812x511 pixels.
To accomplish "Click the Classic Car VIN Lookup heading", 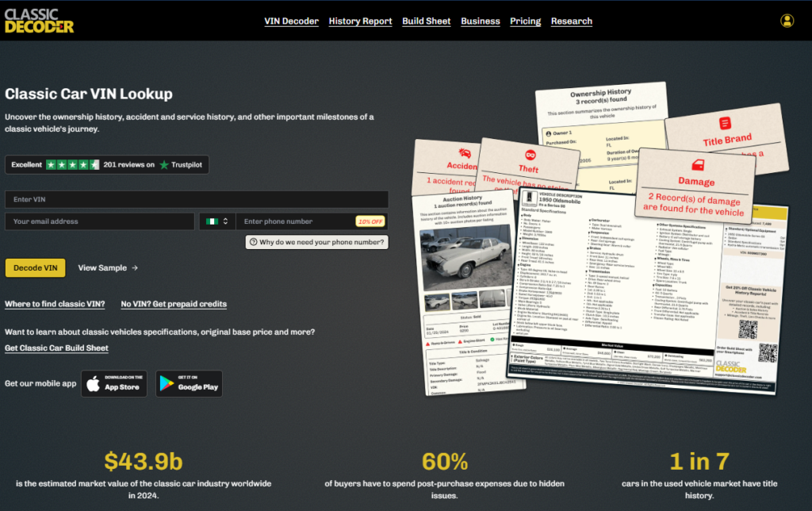I will pyautogui.click(x=89, y=94).
